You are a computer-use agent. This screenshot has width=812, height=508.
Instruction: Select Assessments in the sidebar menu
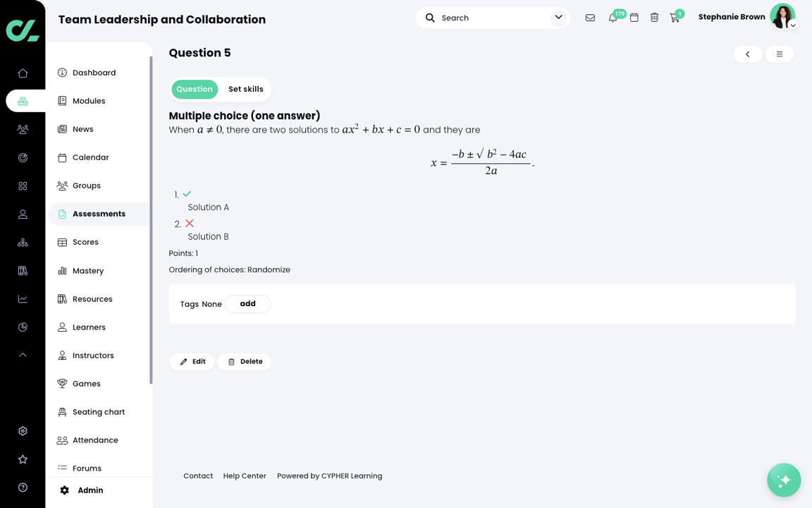click(x=99, y=214)
